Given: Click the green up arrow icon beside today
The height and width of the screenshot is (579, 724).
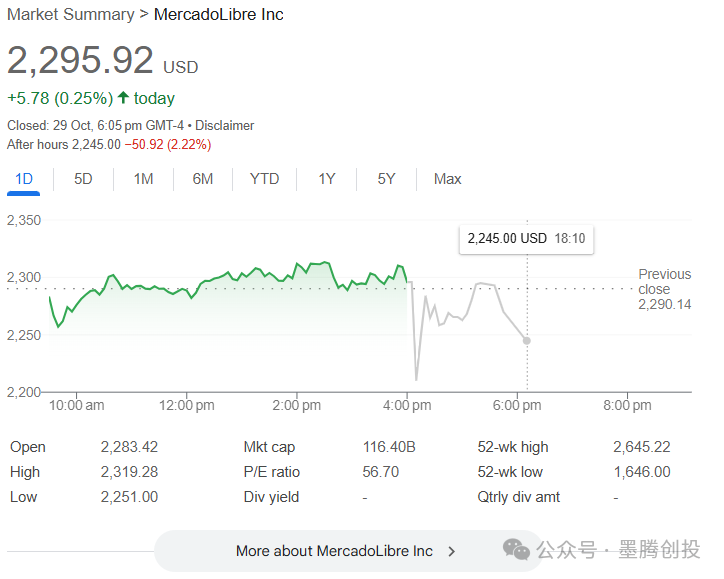Looking at the screenshot, I should click(x=123, y=98).
